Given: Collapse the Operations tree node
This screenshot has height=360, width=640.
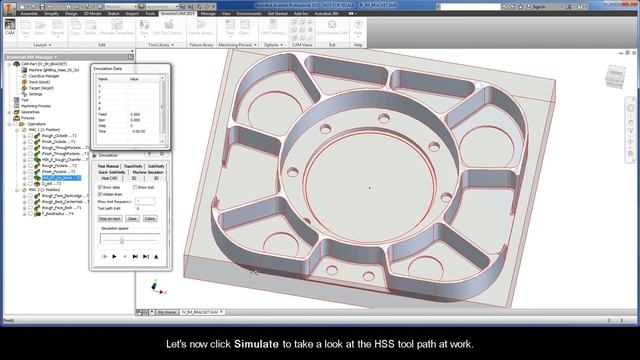Looking at the screenshot, I should tap(9, 124).
